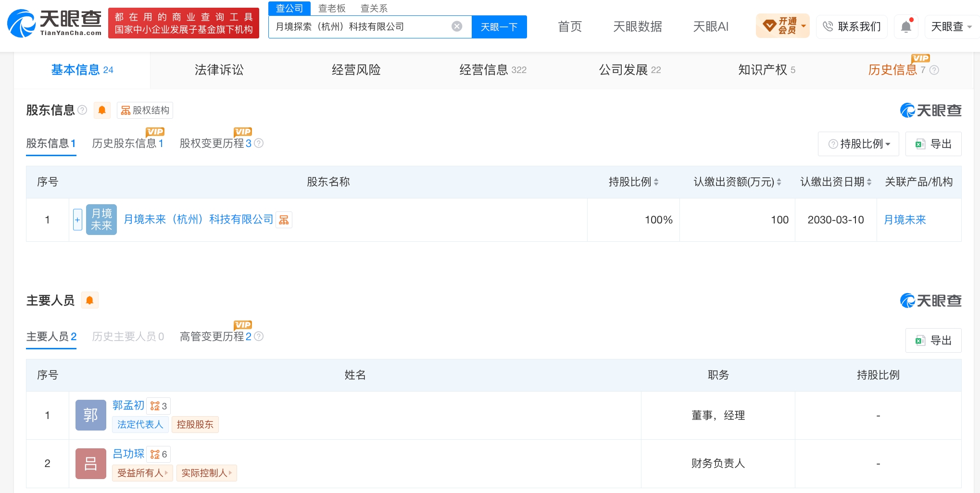Export personnel table with 导出

click(x=933, y=341)
